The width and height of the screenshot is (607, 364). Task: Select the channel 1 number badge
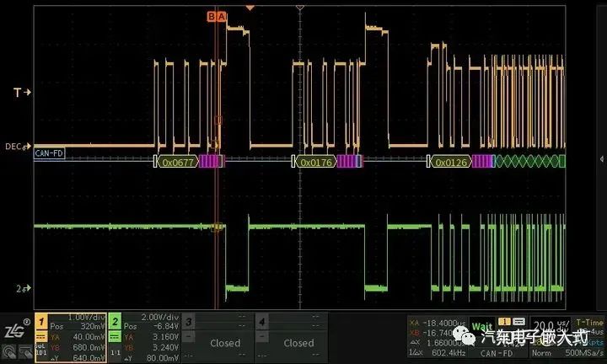41,322
